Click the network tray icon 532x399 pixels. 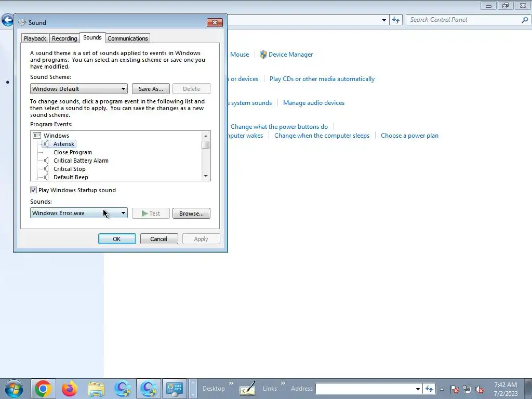pyautogui.click(x=467, y=389)
